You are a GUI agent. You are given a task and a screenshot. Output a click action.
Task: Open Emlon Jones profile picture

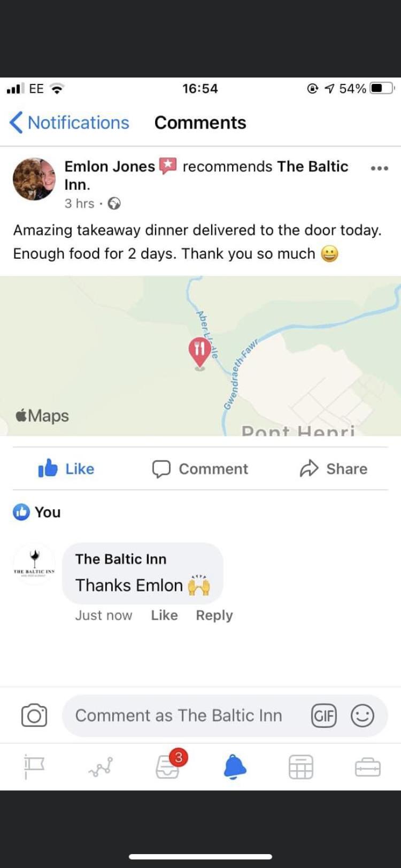[x=34, y=179]
